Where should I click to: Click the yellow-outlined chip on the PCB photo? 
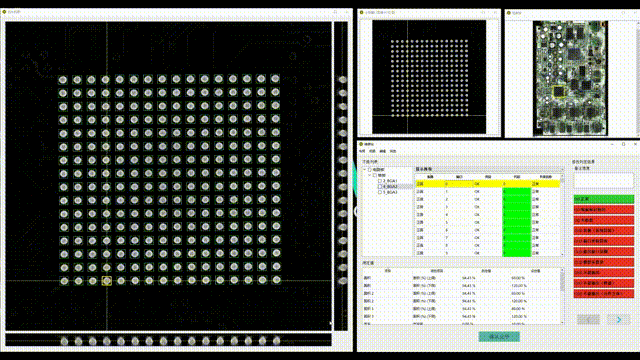(558, 91)
